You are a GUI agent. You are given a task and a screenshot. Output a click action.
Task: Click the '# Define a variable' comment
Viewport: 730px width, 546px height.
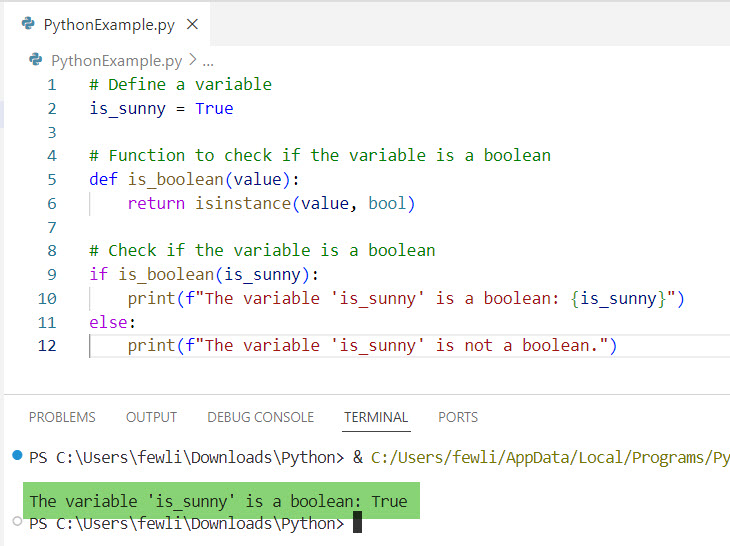[181, 85]
